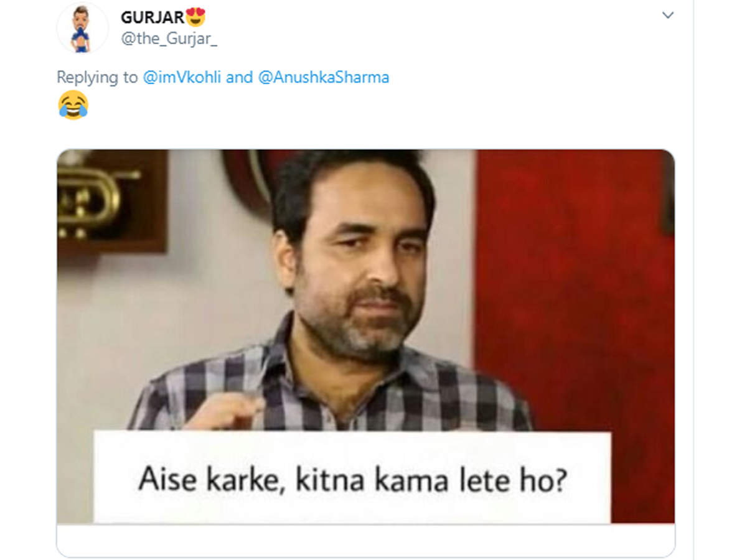Expand the tweet options chevron
The height and width of the screenshot is (560, 747).
pos(668,15)
